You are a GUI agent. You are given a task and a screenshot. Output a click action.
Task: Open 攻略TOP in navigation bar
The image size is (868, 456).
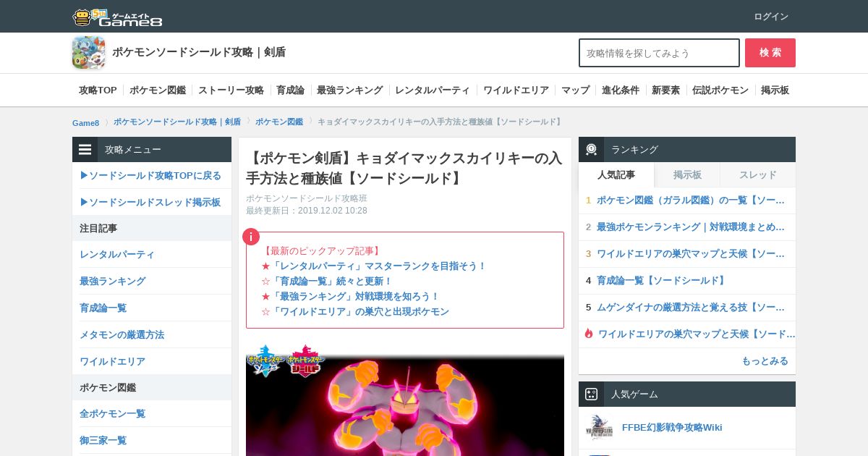click(x=98, y=90)
